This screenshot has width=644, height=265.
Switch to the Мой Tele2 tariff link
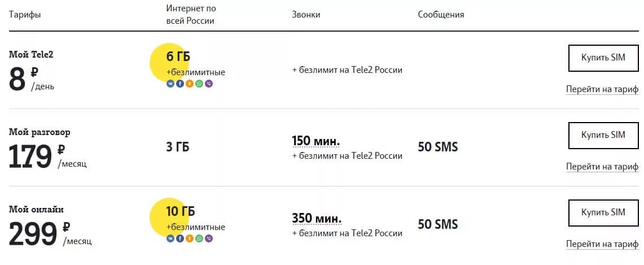(602, 90)
